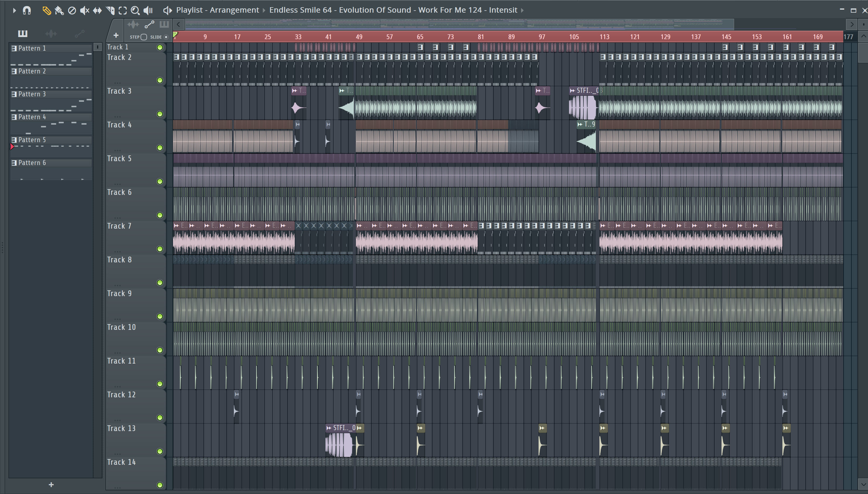Mute Track 14 with its green light
Viewport: 868px width, 494px height.
(x=159, y=485)
